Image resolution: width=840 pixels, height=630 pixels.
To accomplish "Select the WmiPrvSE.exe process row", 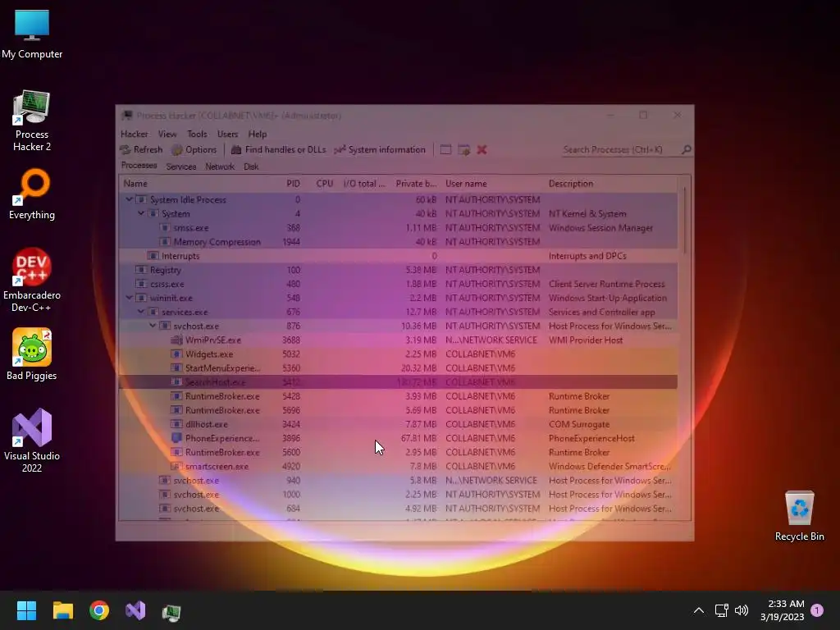I will [x=398, y=340].
